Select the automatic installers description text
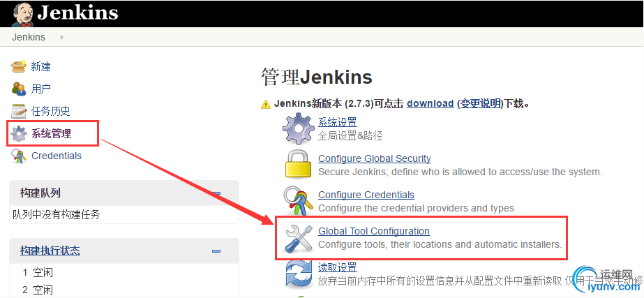 [x=440, y=244]
